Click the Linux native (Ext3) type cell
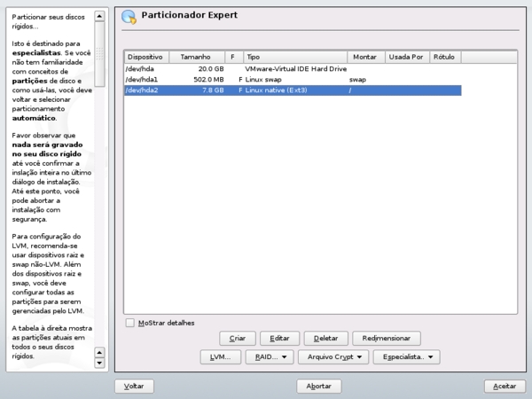This screenshot has height=399, width=532. (276, 90)
